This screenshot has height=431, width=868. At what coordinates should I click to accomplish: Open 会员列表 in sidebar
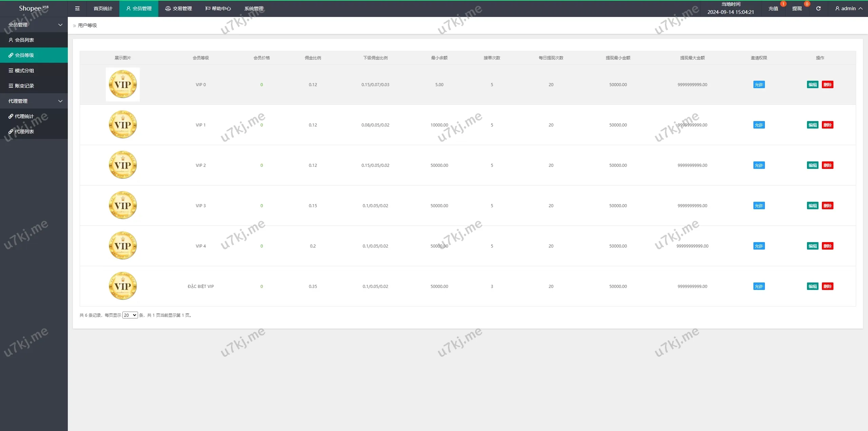click(24, 40)
